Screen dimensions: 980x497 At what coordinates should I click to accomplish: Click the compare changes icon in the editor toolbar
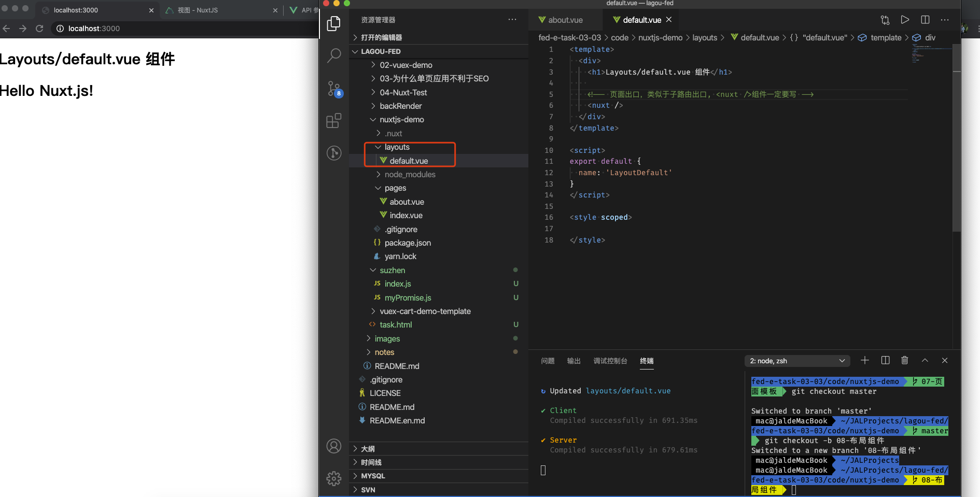tap(885, 20)
